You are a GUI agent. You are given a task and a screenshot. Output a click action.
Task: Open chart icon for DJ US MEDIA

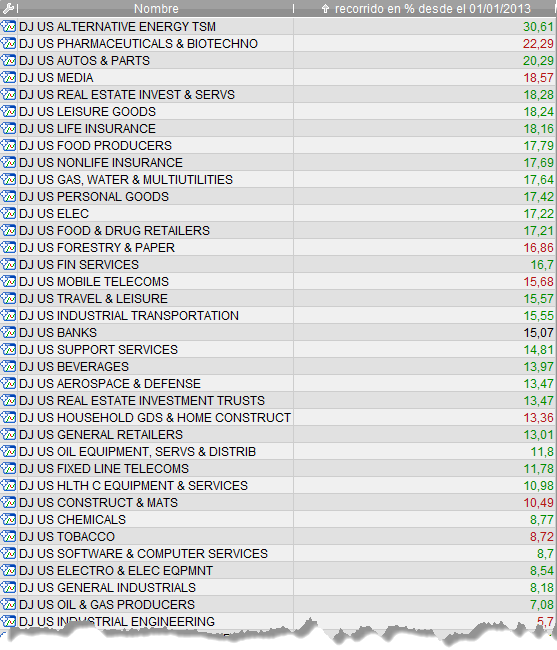tap(8, 78)
